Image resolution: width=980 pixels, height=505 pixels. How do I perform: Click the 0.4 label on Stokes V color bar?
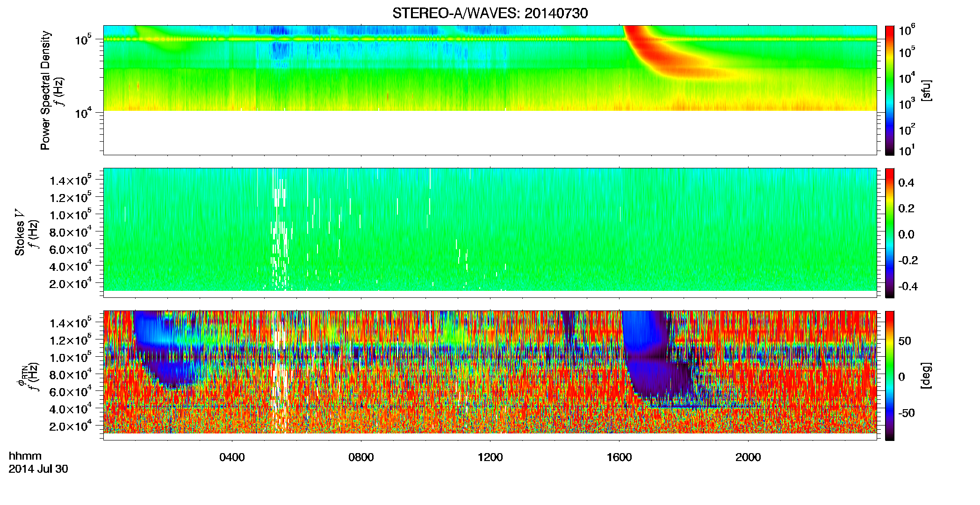tap(906, 183)
